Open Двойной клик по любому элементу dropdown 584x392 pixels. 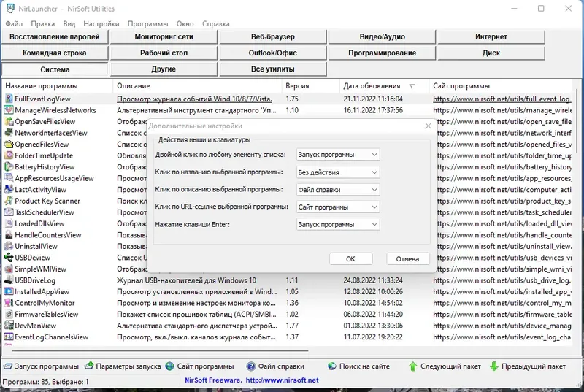pyautogui.click(x=338, y=155)
